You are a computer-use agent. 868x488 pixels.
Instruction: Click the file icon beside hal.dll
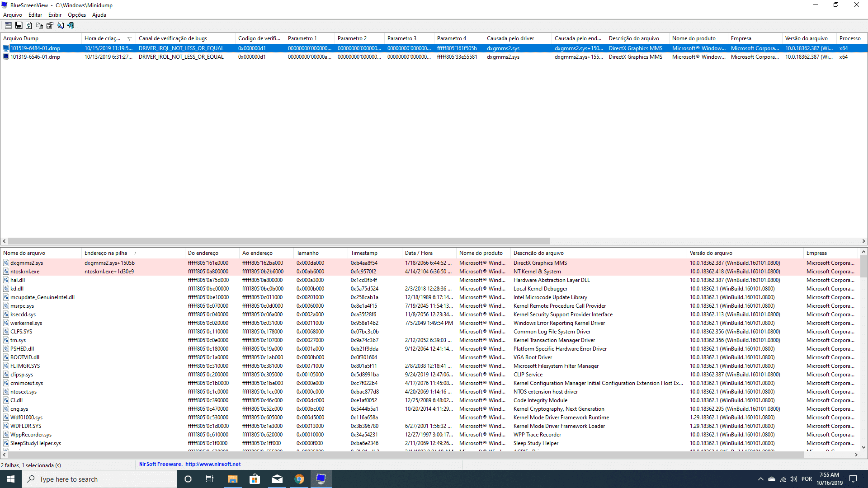(6, 280)
